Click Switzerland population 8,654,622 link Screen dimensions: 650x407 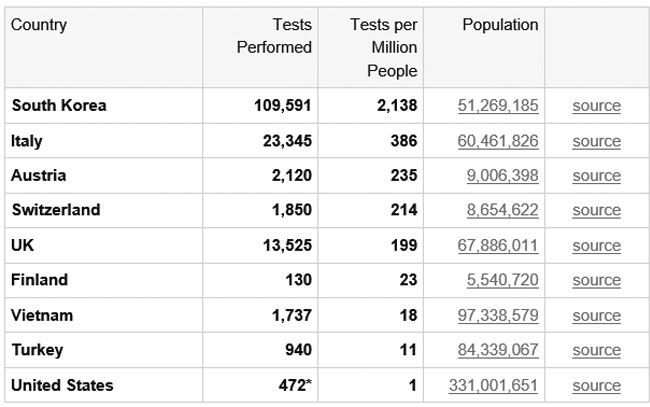click(x=502, y=210)
